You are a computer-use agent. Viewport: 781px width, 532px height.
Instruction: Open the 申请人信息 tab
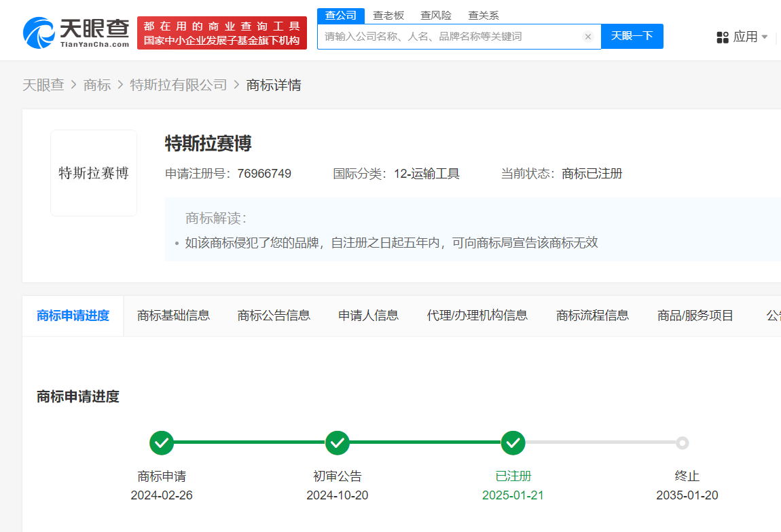(368, 316)
